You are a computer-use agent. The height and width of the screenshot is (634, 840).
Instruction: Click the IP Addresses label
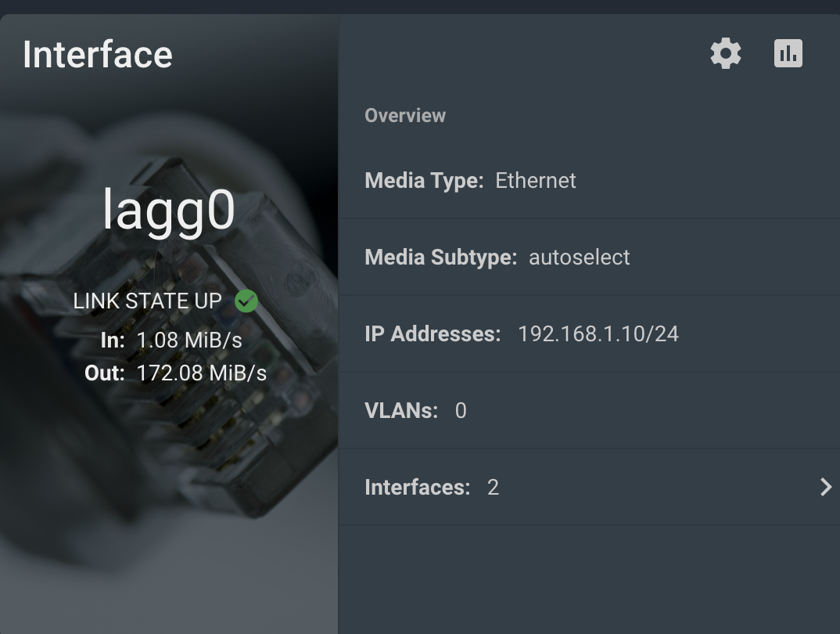pyautogui.click(x=433, y=334)
